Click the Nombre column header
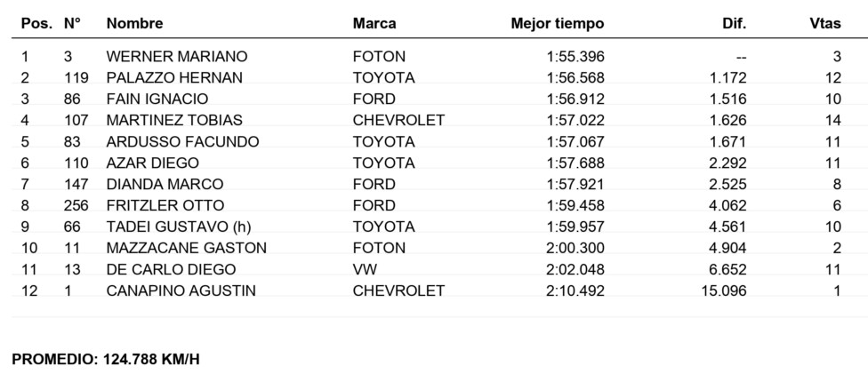 [x=134, y=23]
